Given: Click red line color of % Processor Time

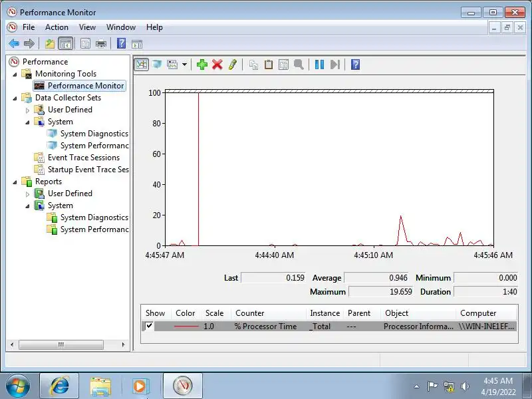Looking at the screenshot, I should click(186, 327).
